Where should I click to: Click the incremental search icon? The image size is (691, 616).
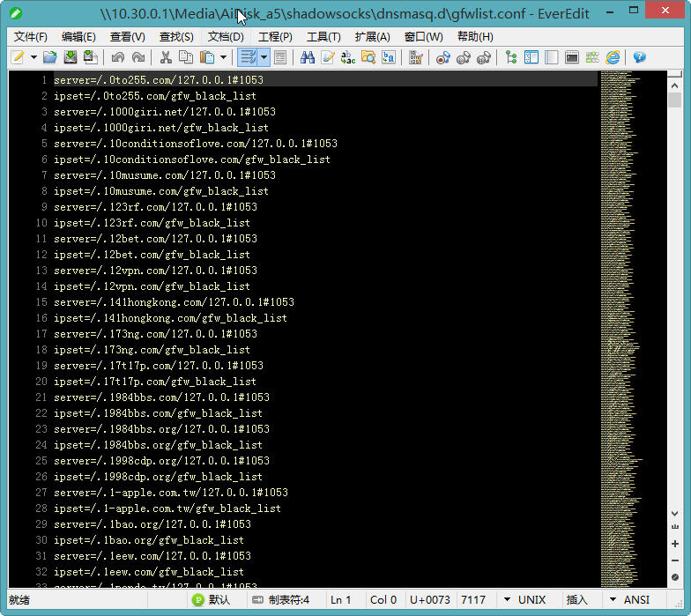(x=388, y=57)
